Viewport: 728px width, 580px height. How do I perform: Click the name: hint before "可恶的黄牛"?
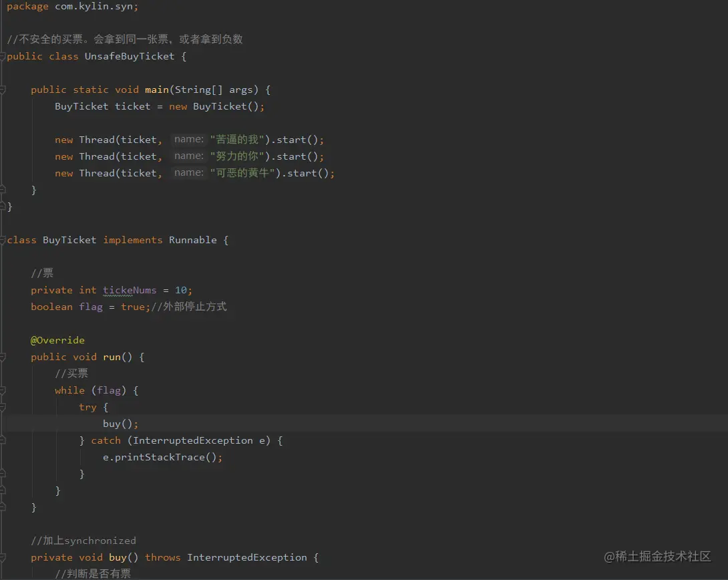[188, 173]
